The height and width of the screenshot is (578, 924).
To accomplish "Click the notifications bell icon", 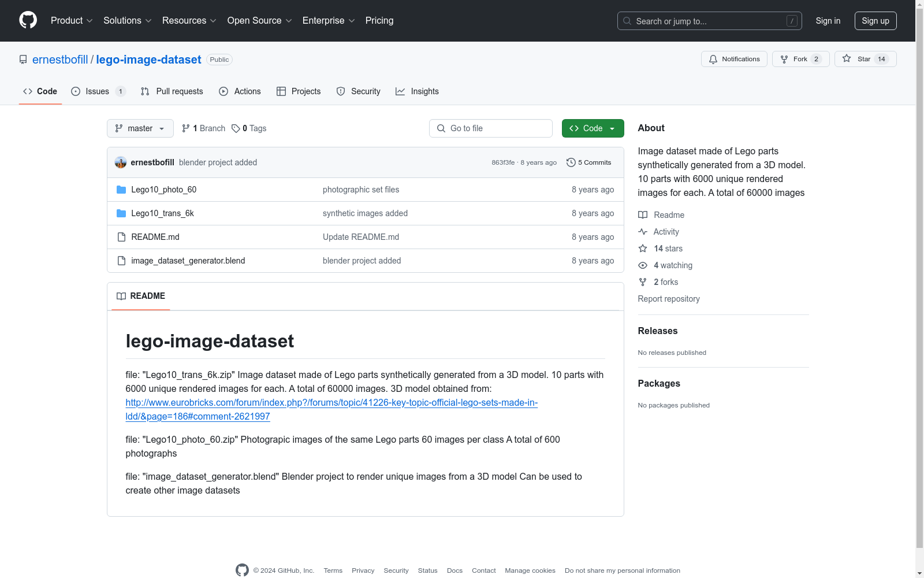I will tap(713, 59).
